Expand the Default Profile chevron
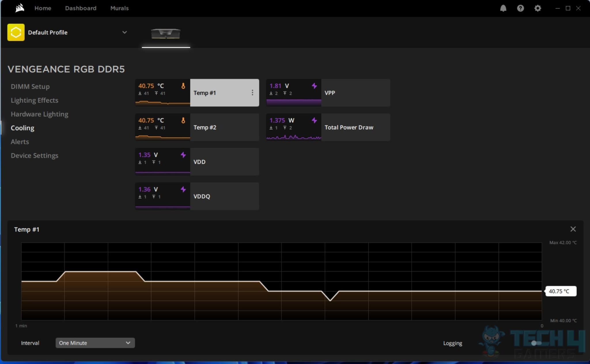590x364 pixels. (124, 32)
